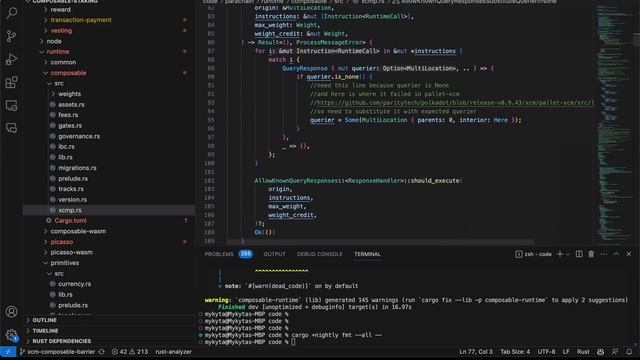Switch to the TERMINAL tab
The height and width of the screenshot is (360, 640).
(367, 254)
